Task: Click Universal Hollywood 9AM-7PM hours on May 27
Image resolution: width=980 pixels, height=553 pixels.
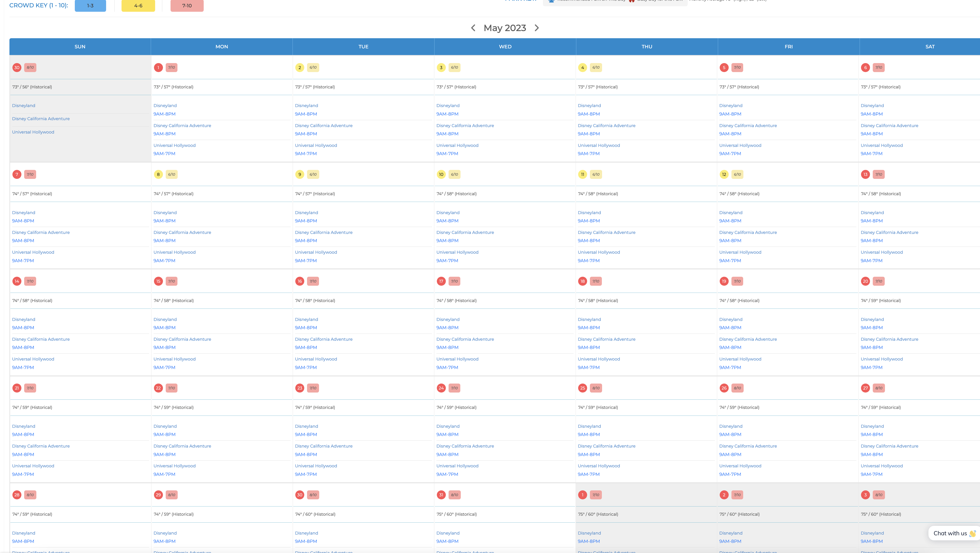Action: pyautogui.click(x=872, y=474)
